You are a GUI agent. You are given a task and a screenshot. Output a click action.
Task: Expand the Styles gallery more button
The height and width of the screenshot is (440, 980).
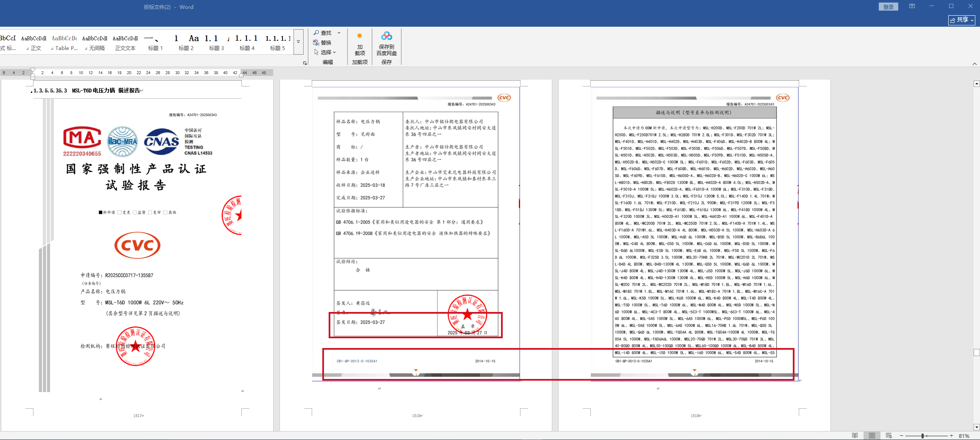[x=299, y=42]
